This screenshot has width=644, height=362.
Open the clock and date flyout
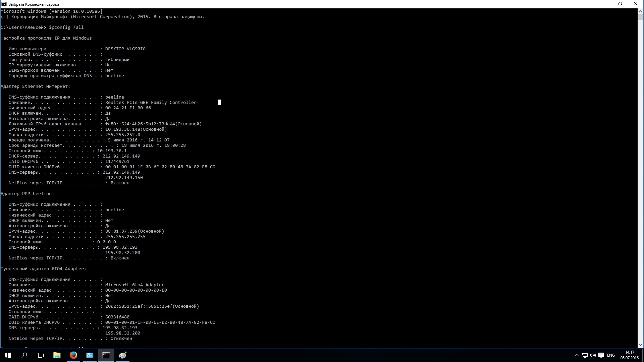[630, 355]
